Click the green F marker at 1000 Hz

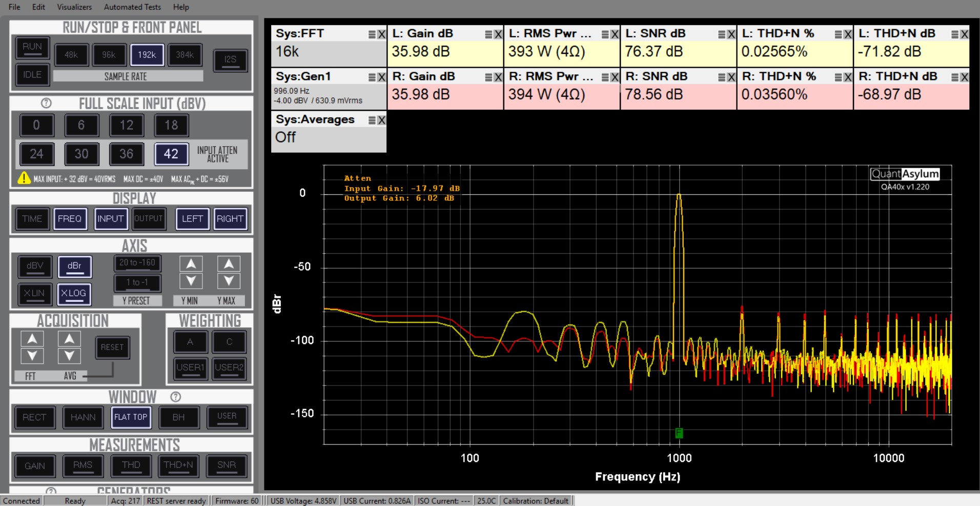coord(679,433)
